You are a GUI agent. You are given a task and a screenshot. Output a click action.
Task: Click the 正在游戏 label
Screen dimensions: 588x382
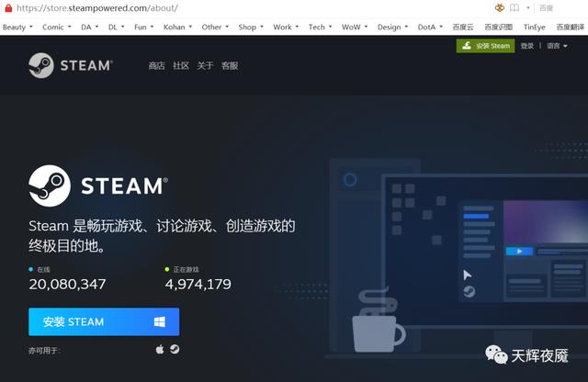point(186,269)
